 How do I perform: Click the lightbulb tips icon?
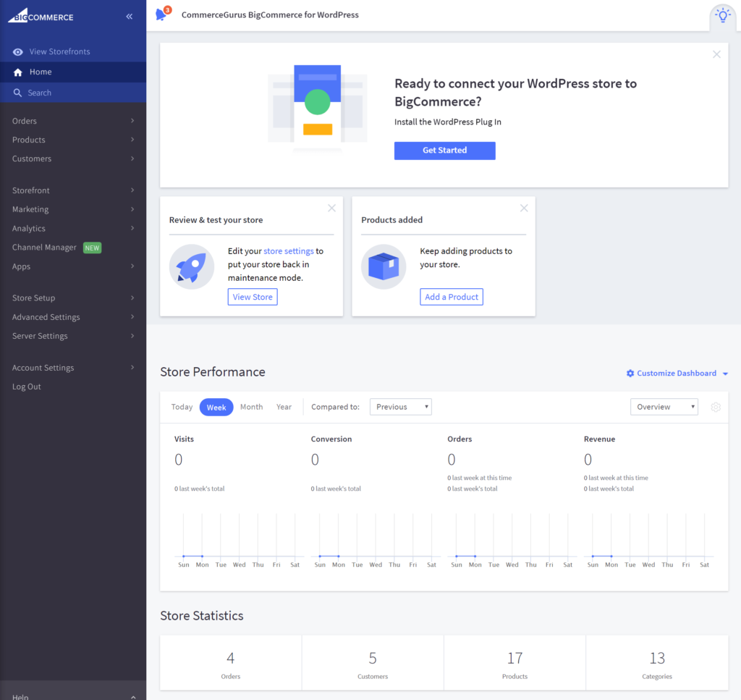(x=723, y=15)
